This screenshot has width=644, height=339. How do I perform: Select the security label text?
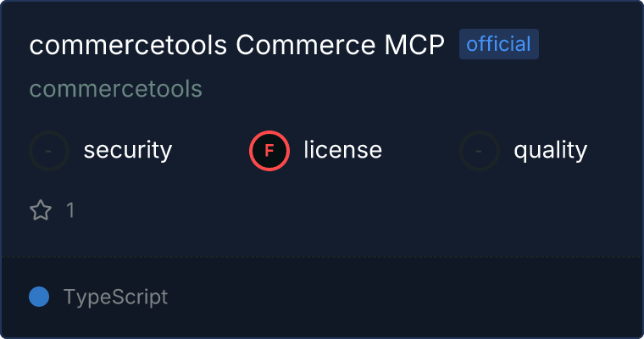pos(128,151)
